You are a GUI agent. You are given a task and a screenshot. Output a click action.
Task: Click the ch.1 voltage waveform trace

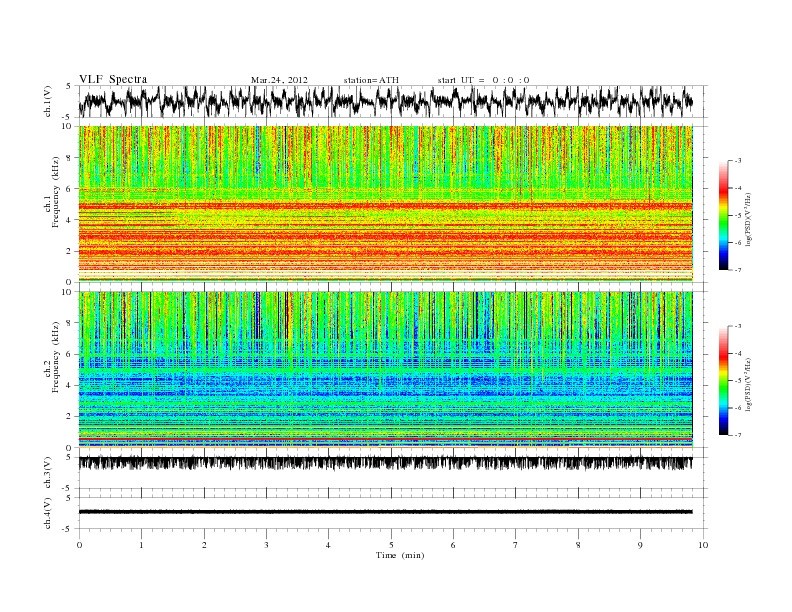click(385, 101)
